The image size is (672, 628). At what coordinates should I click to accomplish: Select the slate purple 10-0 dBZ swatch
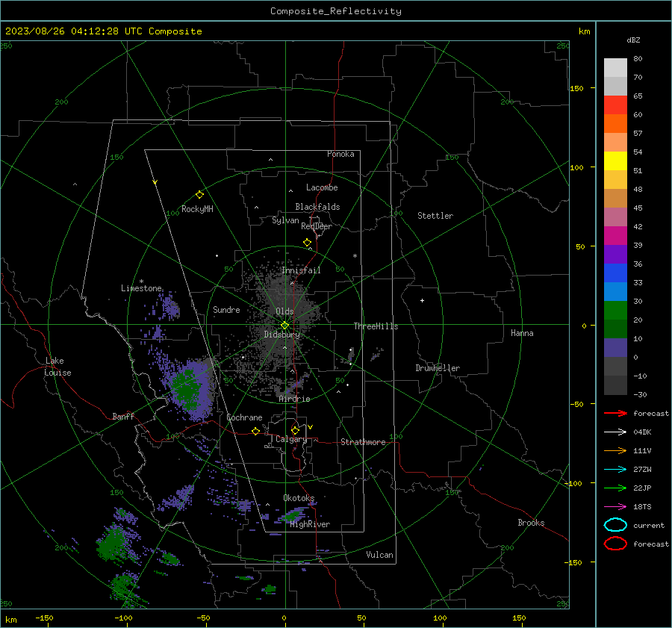pos(615,348)
